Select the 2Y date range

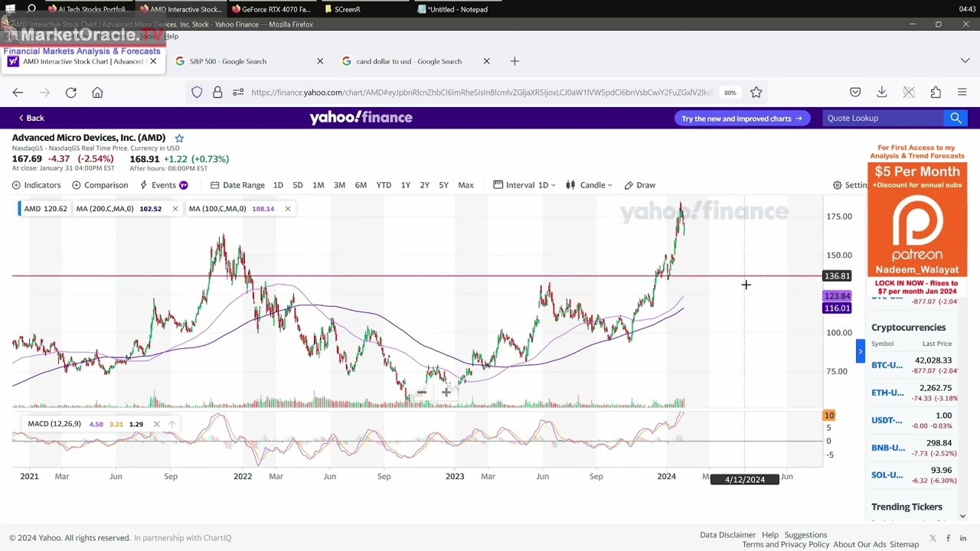424,185
